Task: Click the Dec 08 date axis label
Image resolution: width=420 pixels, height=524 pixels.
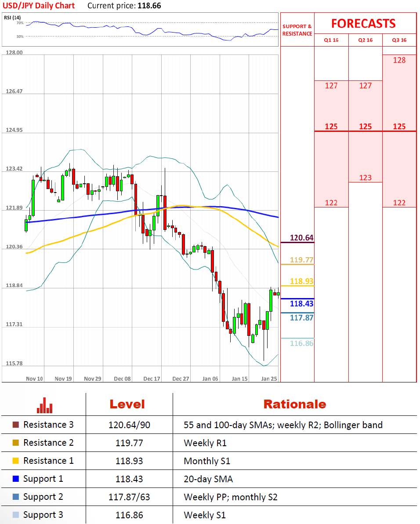Action: click(x=122, y=378)
